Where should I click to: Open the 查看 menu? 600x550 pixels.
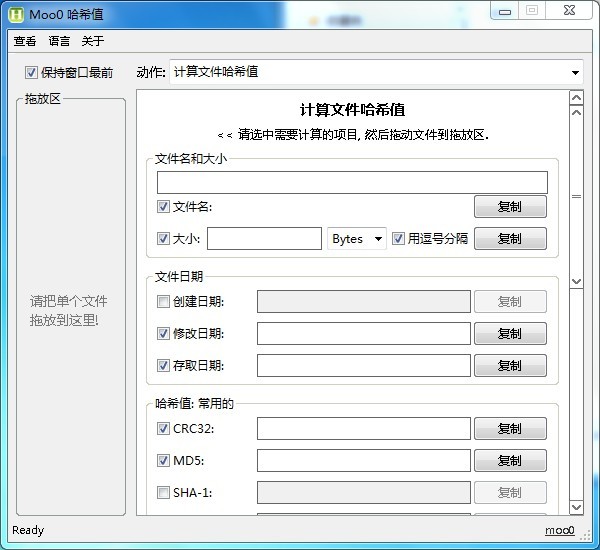pyautogui.click(x=25, y=41)
